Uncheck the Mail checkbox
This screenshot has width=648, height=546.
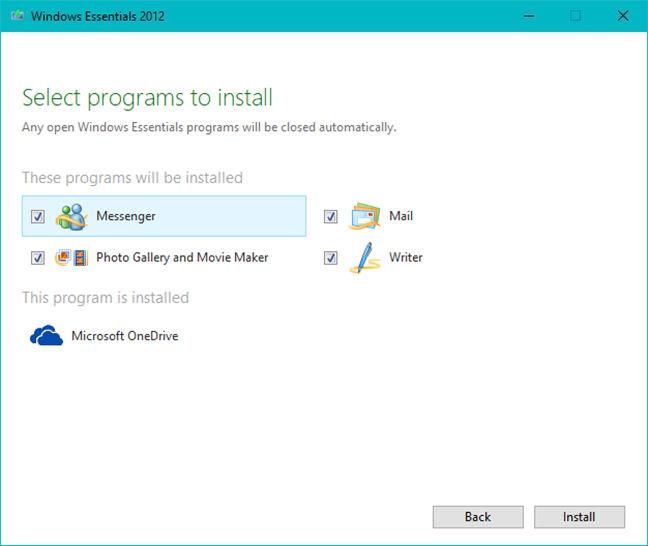(x=331, y=216)
